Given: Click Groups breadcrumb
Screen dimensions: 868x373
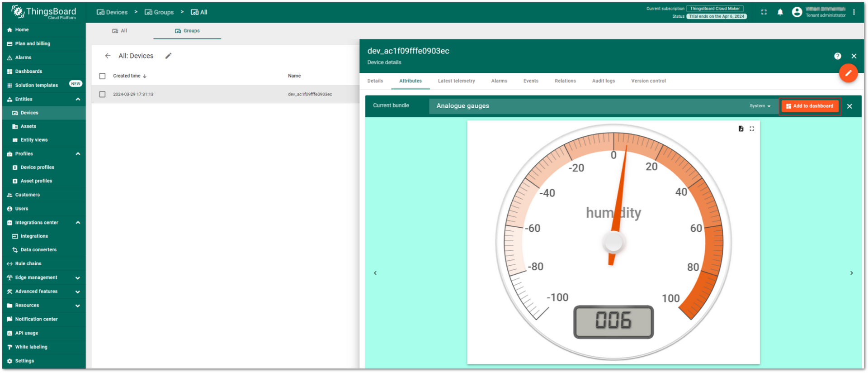Looking at the screenshot, I should (159, 12).
